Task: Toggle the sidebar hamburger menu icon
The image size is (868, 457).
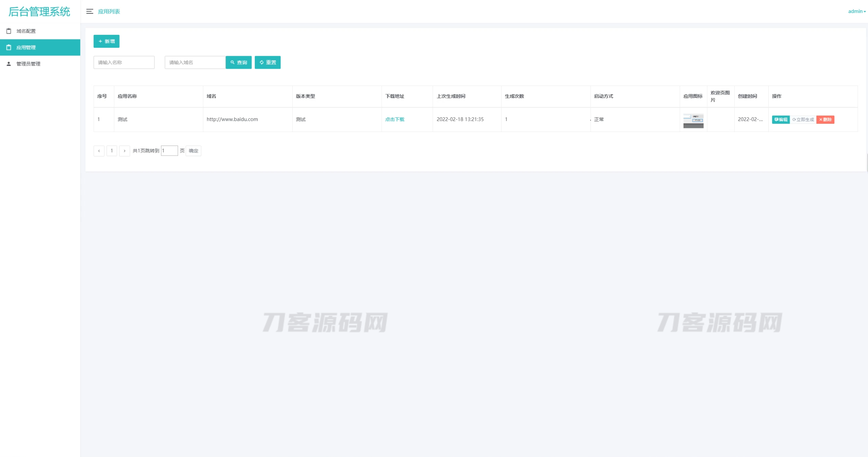Action: (90, 11)
